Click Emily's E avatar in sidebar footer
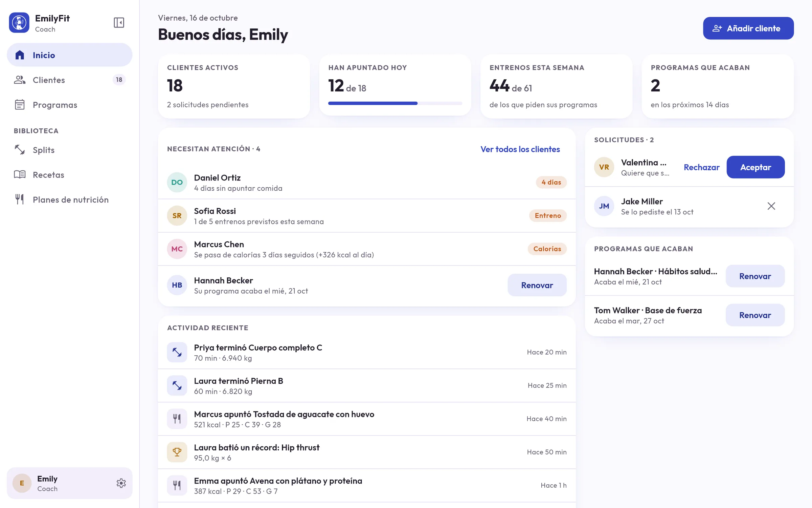The width and height of the screenshot is (812, 508). [22, 483]
